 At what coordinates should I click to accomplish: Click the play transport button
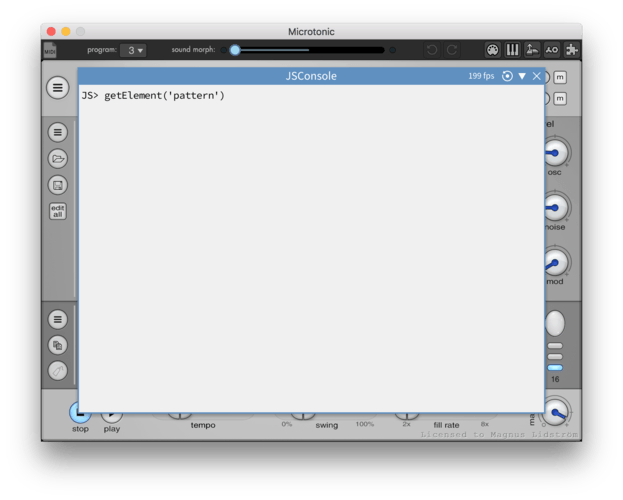click(112, 416)
